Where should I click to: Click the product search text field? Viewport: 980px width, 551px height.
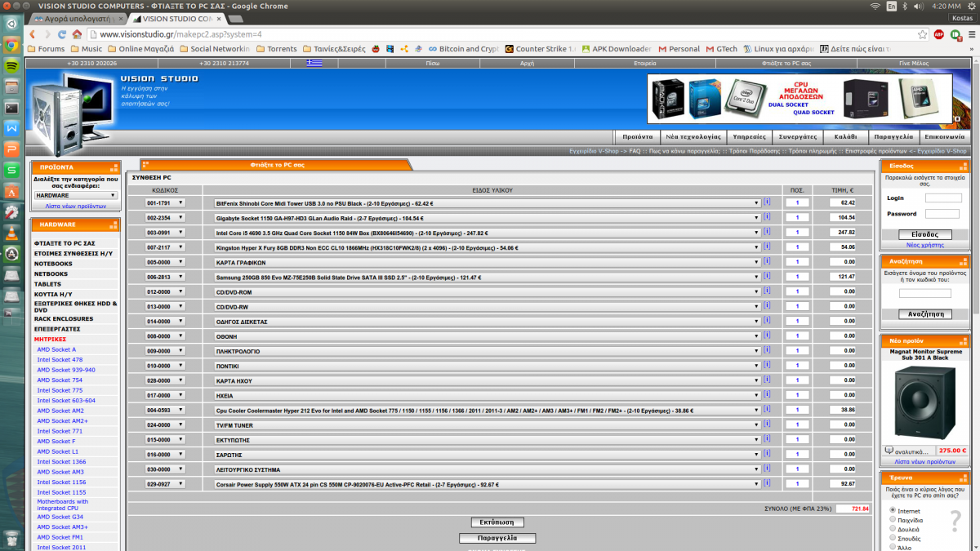click(x=925, y=293)
